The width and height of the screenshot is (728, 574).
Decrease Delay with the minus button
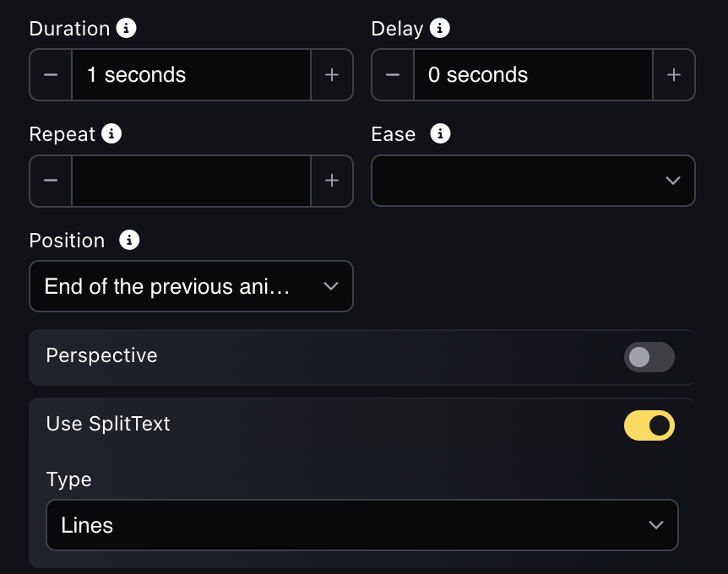pos(393,75)
